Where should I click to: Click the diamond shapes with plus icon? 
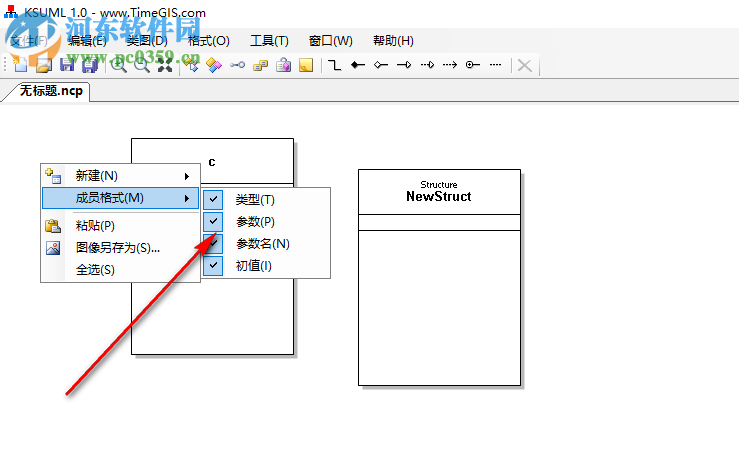pos(191,65)
